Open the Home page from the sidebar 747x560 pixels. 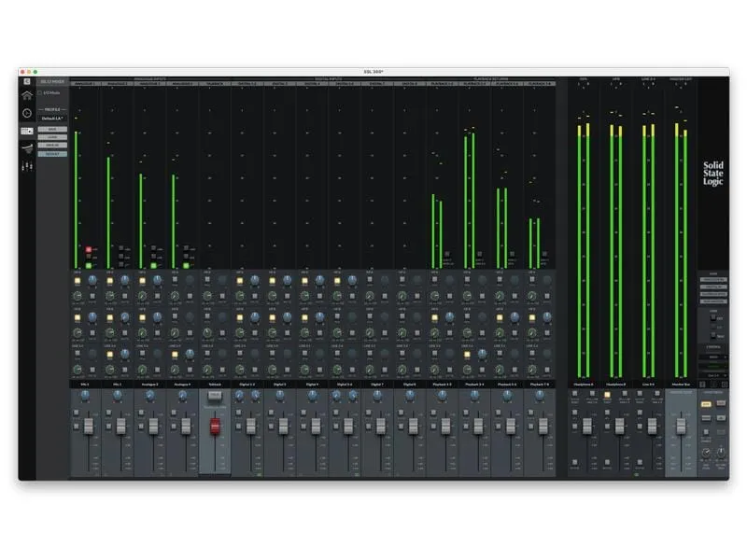pyautogui.click(x=27, y=95)
